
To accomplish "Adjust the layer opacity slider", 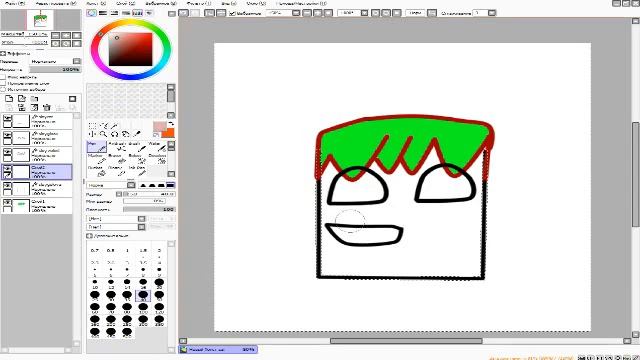I will point(55,70).
